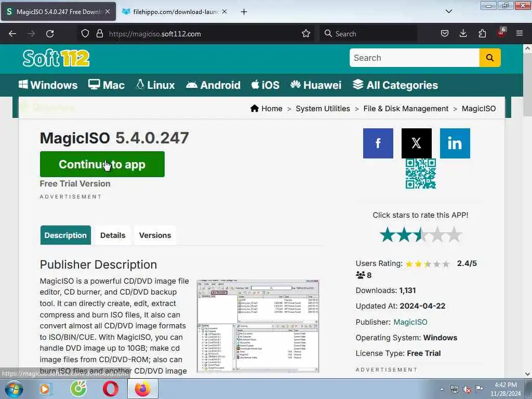The height and width of the screenshot is (399, 532).
Task: Switch to the Versions tab
Action: pyautogui.click(x=155, y=235)
